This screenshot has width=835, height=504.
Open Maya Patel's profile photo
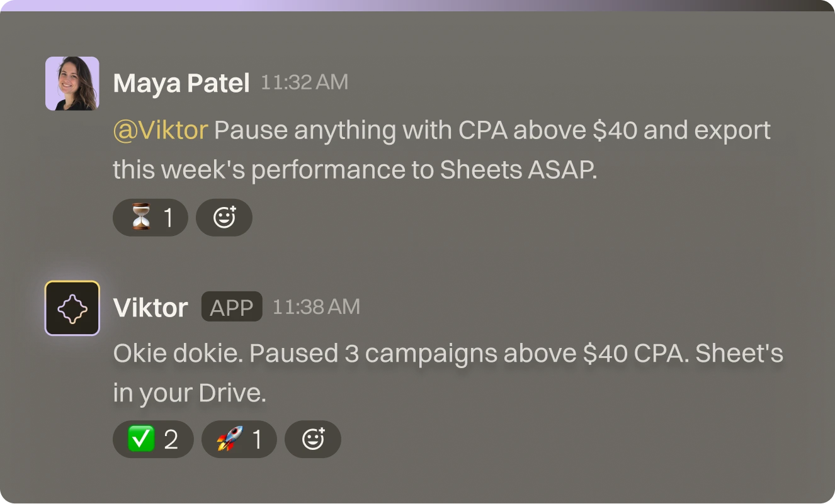pyautogui.click(x=72, y=84)
